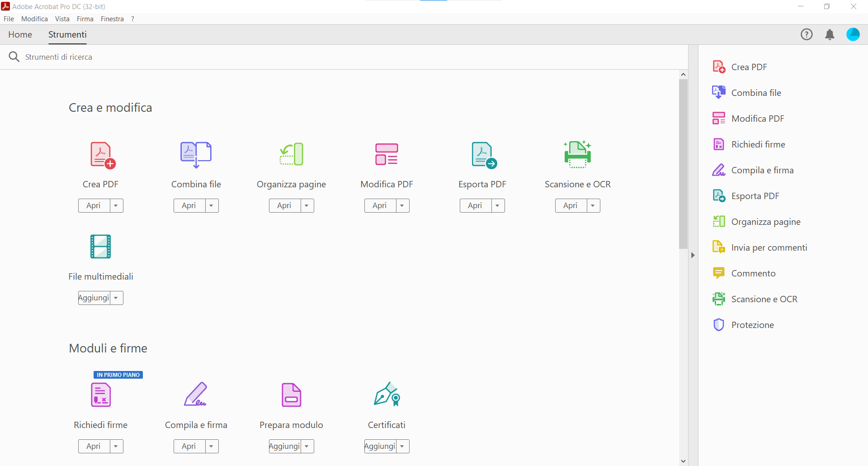Open the File multimediali Aggiungi dropdown arrow
Screen dimensions: 868x466
(x=116, y=298)
